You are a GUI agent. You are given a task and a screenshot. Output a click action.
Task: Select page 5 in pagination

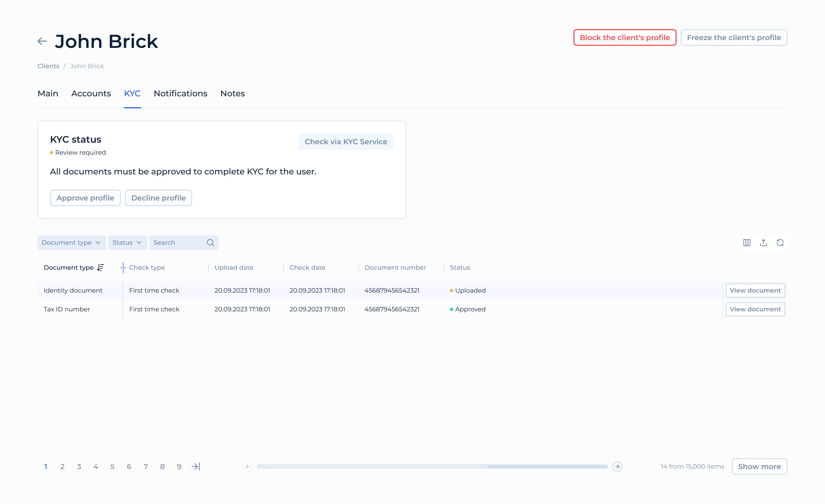pos(112,466)
